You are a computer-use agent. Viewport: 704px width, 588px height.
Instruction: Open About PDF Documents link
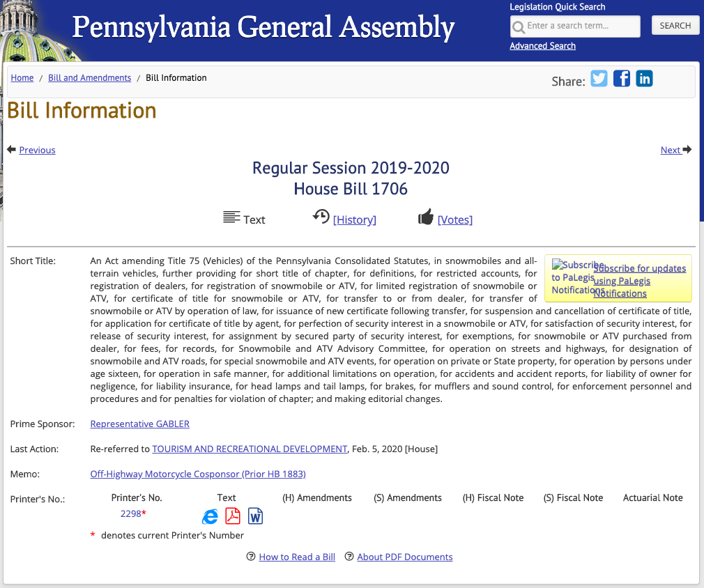[x=404, y=557]
